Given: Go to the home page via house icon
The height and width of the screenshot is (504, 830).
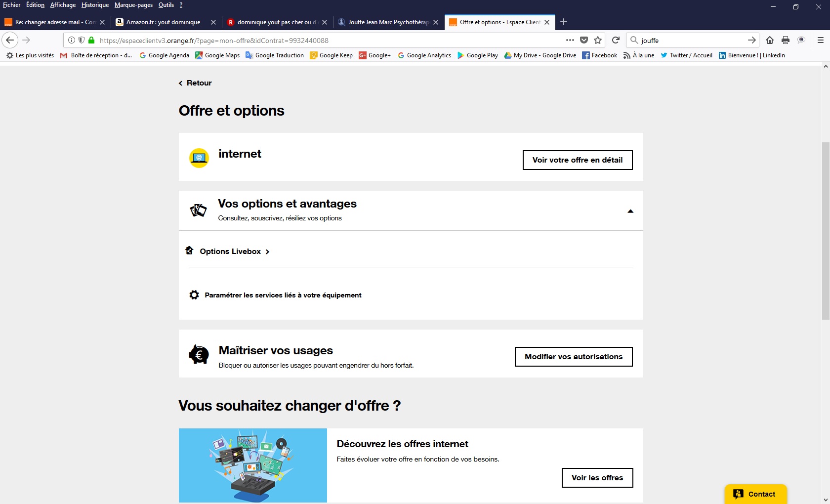Looking at the screenshot, I should click(770, 40).
